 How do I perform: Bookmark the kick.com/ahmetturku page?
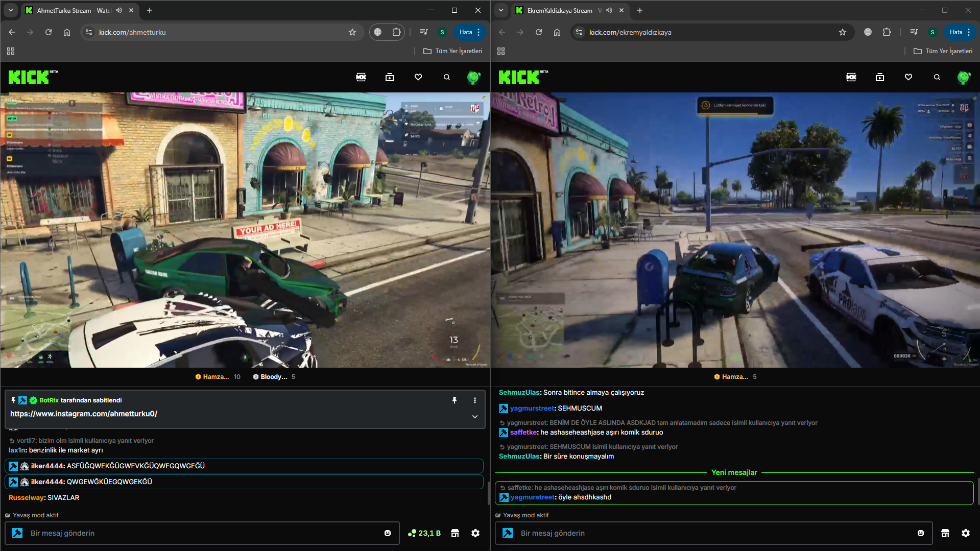tap(352, 32)
